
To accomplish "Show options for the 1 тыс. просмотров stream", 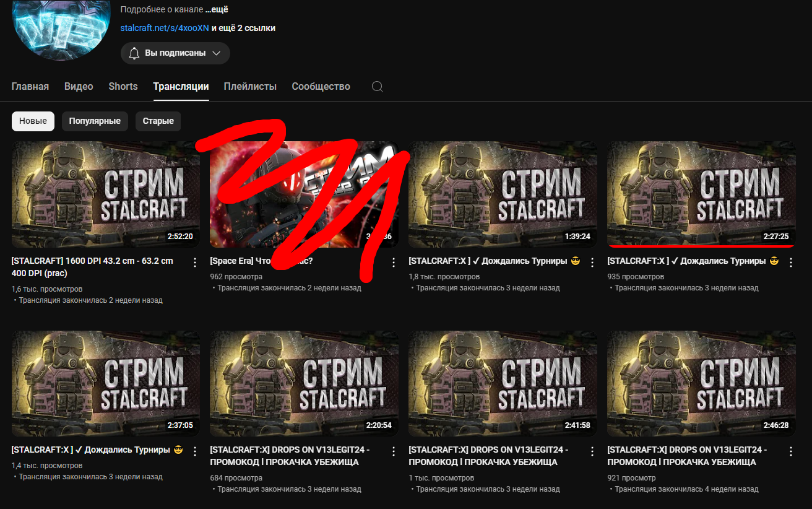I will pyautogui.click(x=592, y=451).
